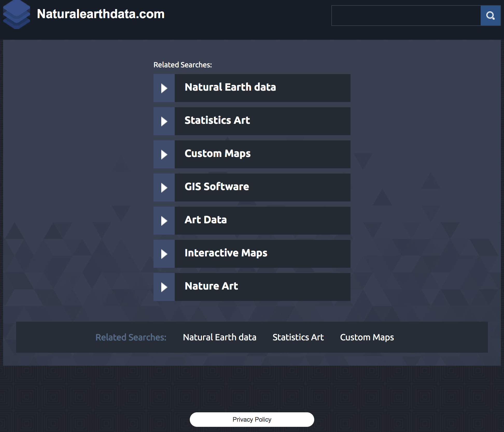
Task: Click the arrow icon beside Interactive Maps
Action: coord(164,254)
